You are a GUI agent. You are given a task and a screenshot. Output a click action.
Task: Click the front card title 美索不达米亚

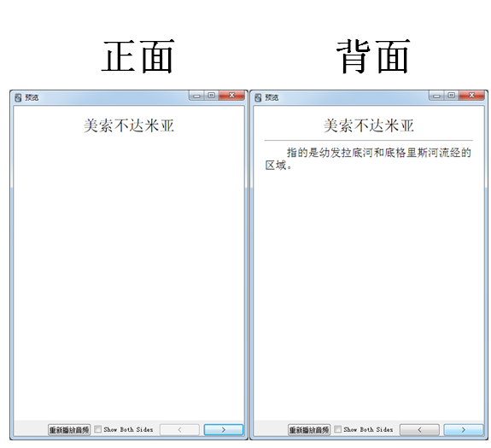tap(129, 125)
